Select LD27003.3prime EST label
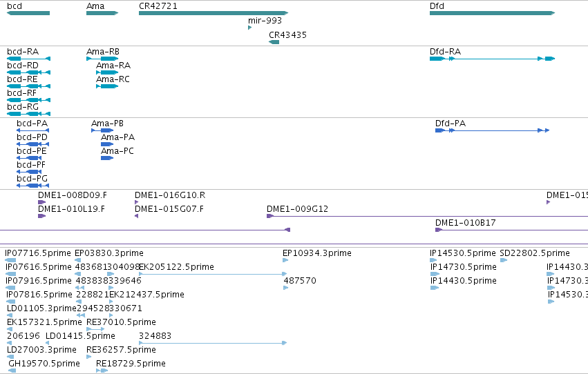This screenshot has width=588, height=374. pyautogui.click(x=41, y=350)
